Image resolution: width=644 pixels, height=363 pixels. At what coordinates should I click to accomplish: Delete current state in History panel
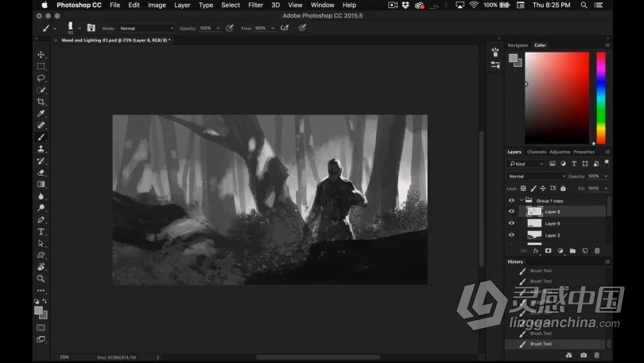pos(597,355)
